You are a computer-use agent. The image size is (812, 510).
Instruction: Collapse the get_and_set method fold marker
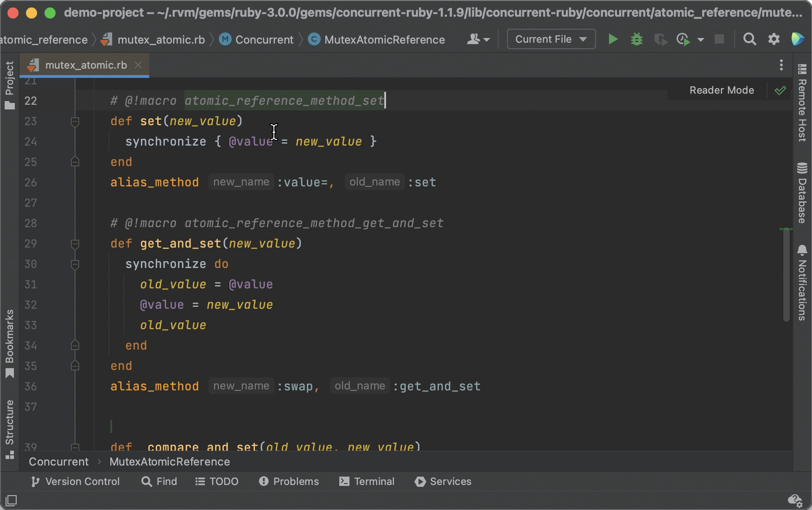coord(75,244)
